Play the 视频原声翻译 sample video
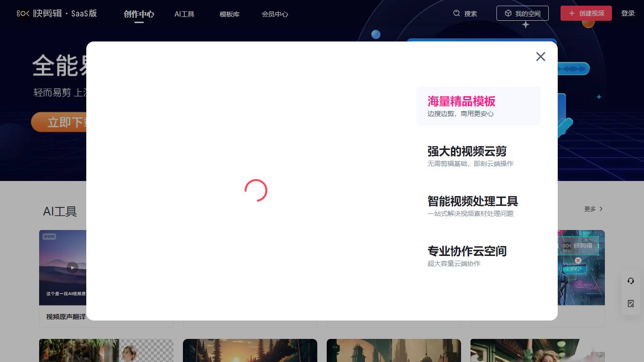Viewport: 644px width, 362px height. (x=72, y=267)
